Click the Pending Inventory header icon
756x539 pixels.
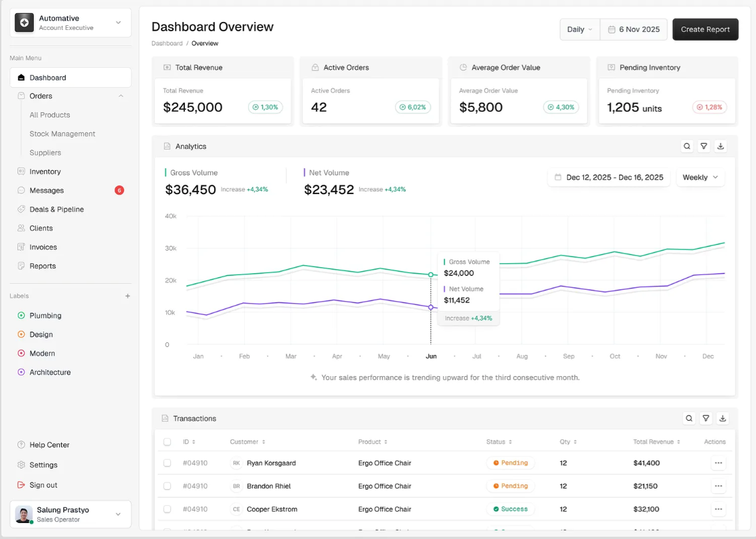(x=611, y=68)
